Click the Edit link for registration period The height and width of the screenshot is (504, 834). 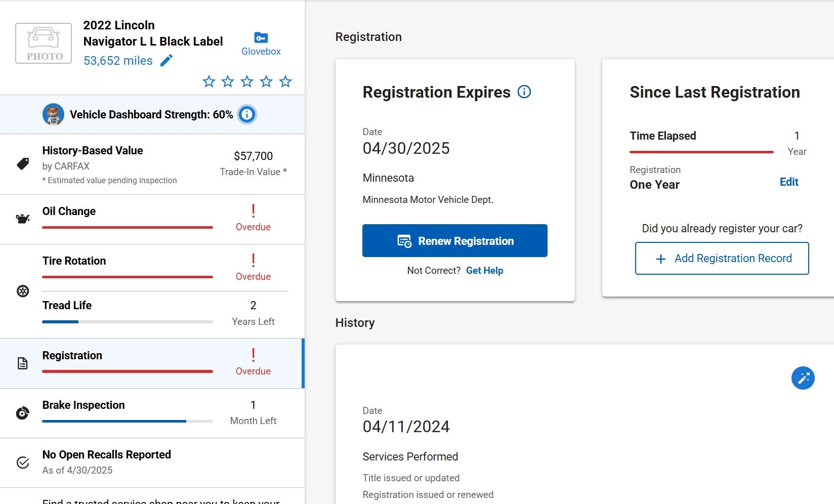tap(789, 182)
